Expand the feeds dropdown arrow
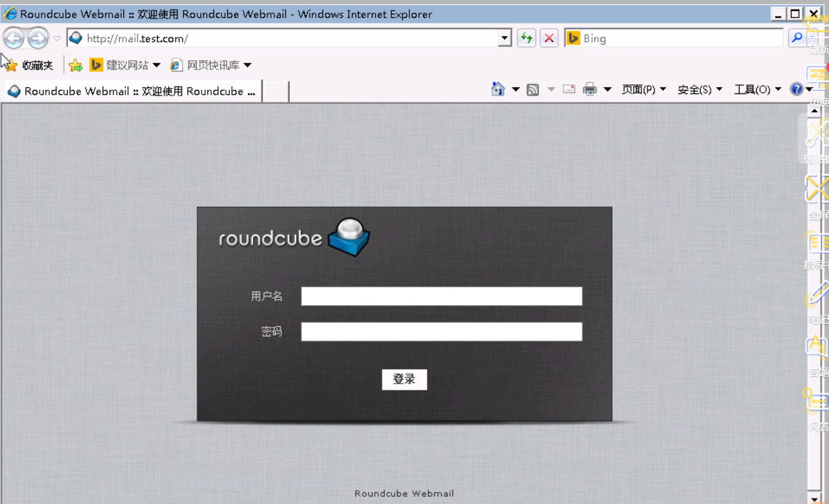This screenshot has width=829, height=504. click(x=551, y=89)
